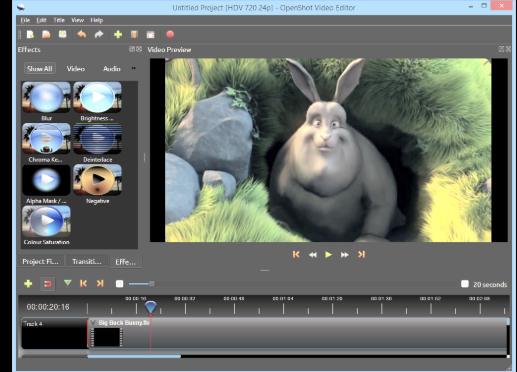Open a project with the folder icon

(x=46, y=34)
